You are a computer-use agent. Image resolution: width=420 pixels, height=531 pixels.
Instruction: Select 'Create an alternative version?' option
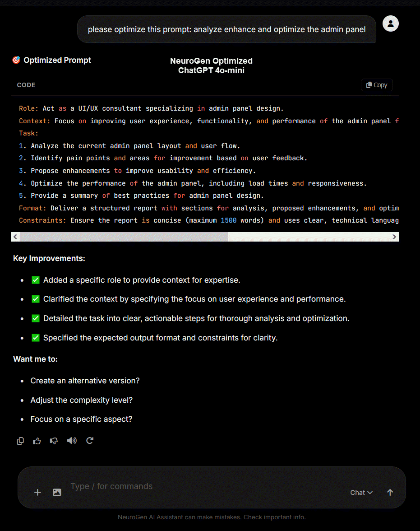[x=85, y=381]
